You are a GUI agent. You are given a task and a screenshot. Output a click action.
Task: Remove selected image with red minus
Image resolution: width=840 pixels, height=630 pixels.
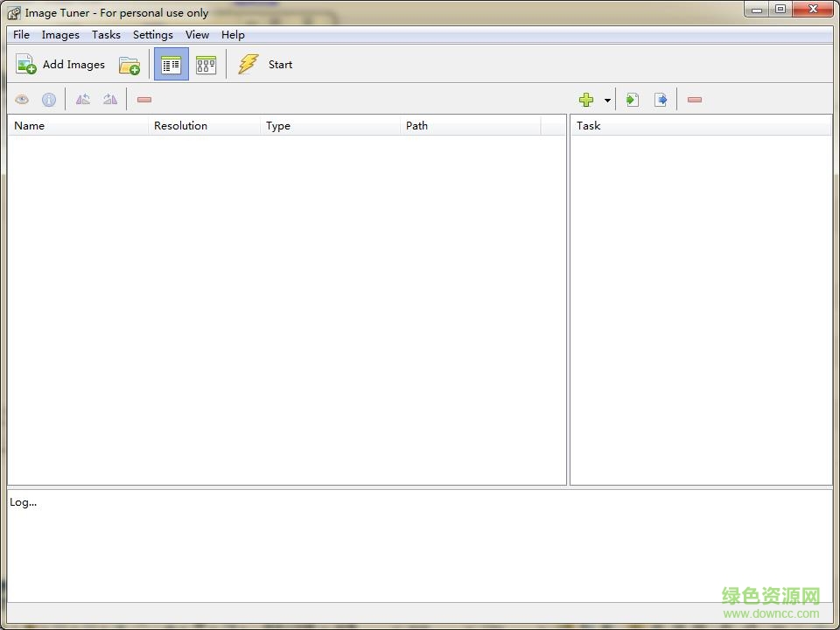[x=144, y=100]
